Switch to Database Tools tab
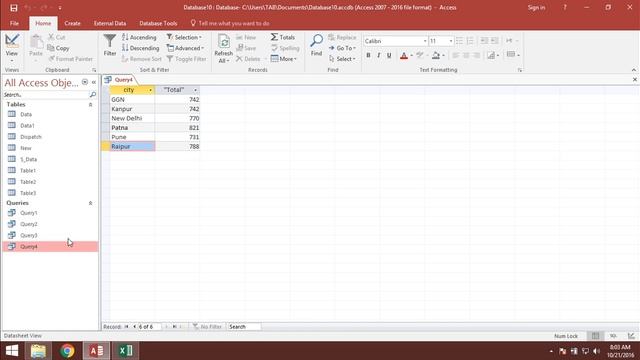The width and height of the screenshot is (640, 360). click(158, 24)
